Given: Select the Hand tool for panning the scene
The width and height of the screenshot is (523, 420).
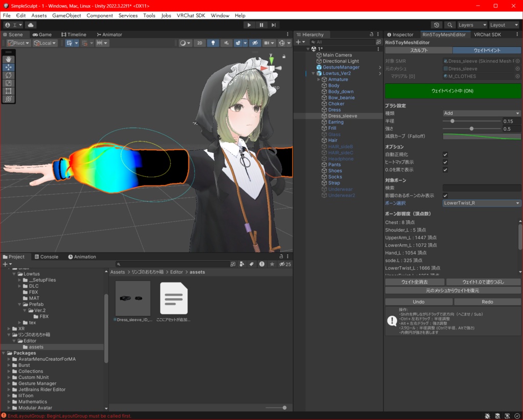Looking at the screenshot, I should (8, 59).
